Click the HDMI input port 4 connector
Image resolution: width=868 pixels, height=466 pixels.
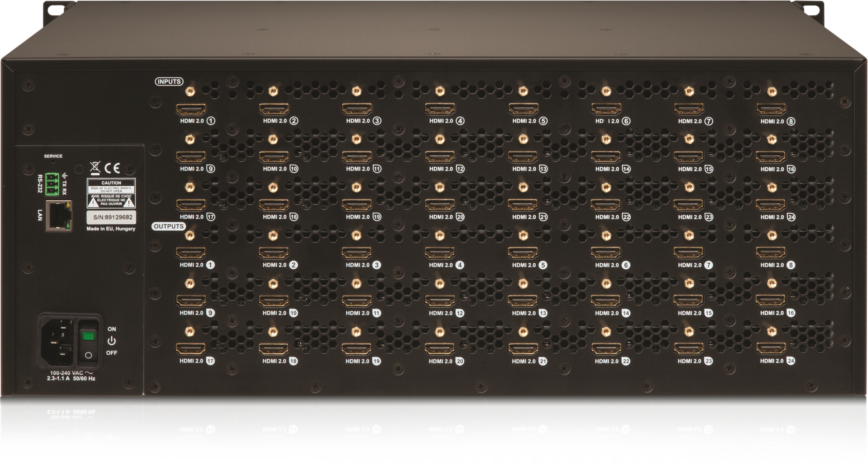pyautogui.click(x=440, y=109)
